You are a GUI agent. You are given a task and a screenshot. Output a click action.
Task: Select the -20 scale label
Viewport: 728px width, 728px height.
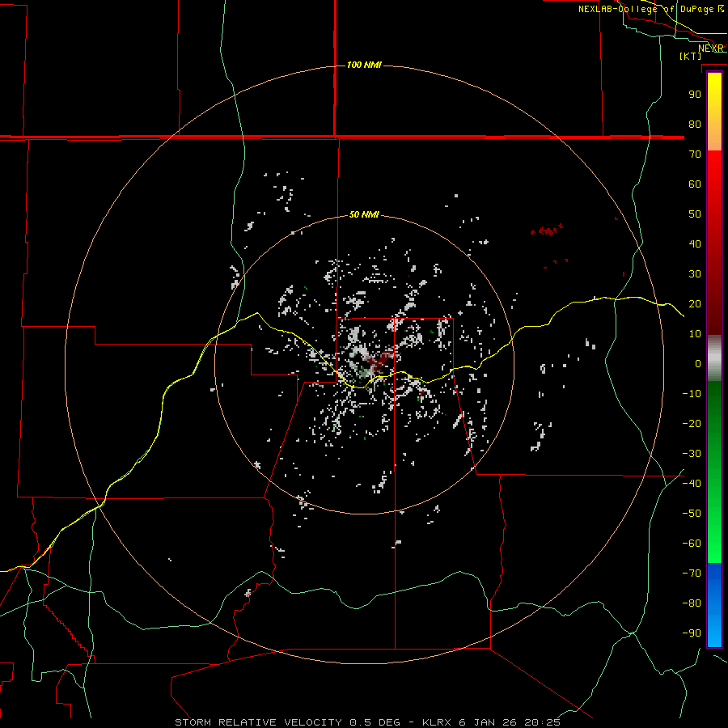pos(692,424)
